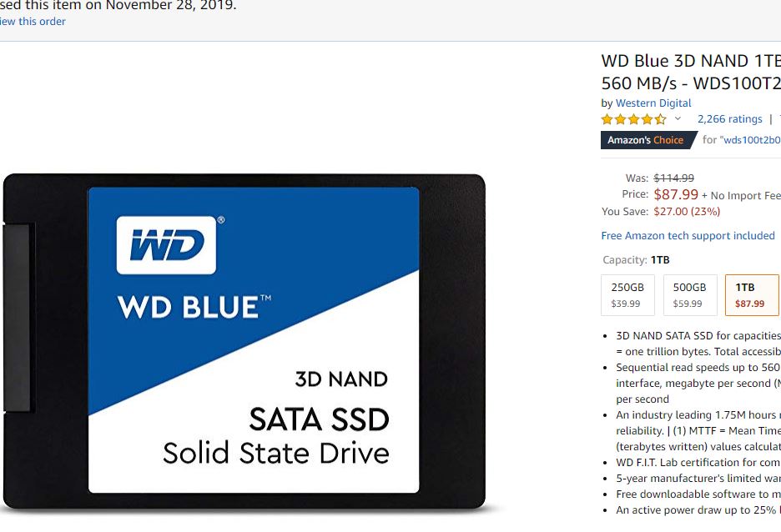Screen dimensions: 781x532
Task: Click the star rating icons
Action: pos(633,119)
